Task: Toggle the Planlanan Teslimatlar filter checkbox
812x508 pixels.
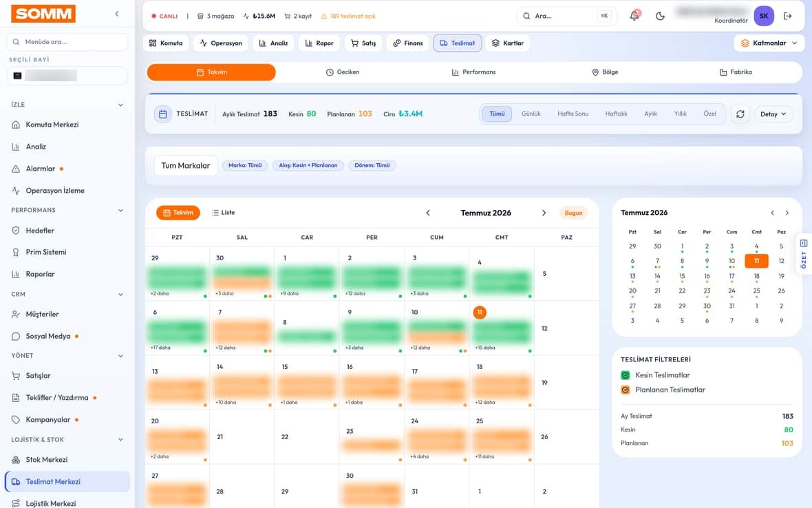Action: 625,390
